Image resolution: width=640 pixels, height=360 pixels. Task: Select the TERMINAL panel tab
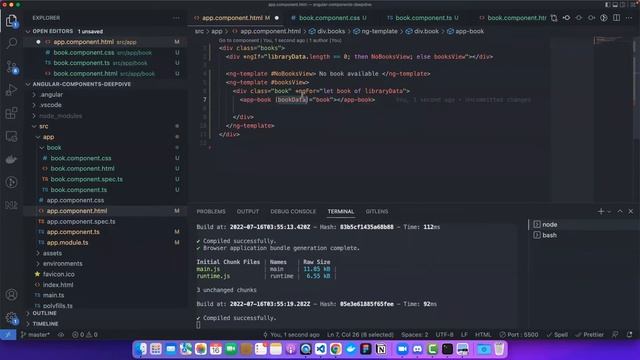[341, 211]
